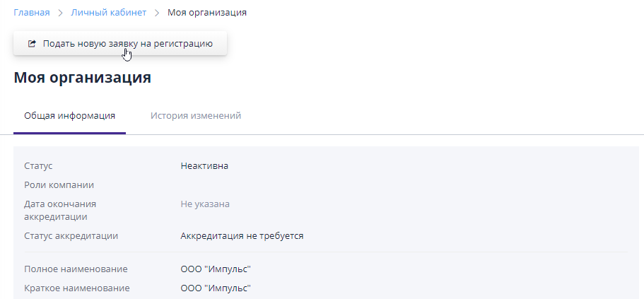The image size is (644, 299).
Task: Click the Роли компании label
Action: [59, 185]
